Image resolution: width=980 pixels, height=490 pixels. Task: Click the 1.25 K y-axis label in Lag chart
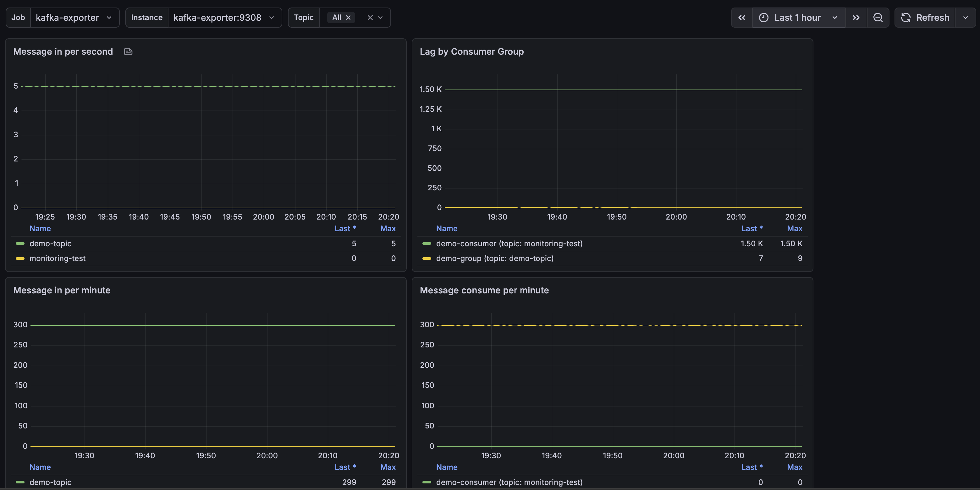tap(431, 109)
